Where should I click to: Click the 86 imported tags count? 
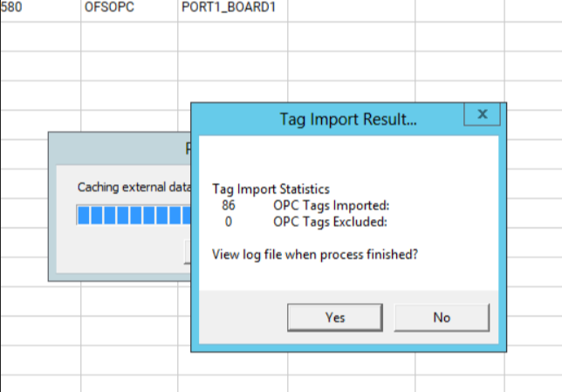[229, 205]
